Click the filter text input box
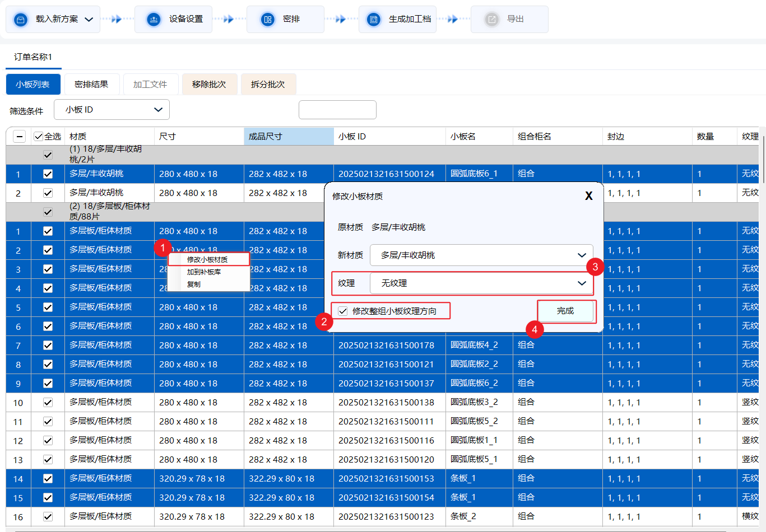 pos(337,110)
